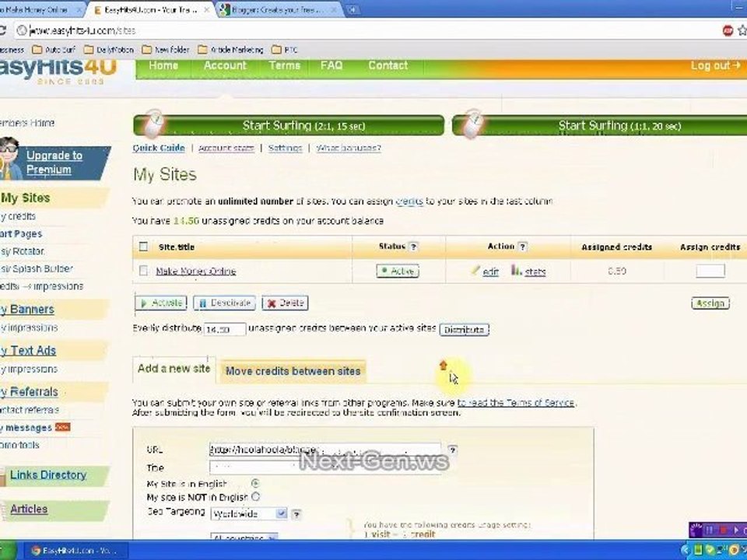Viewport: 747px width, 560px height.
Task: Click the Active status badge
Action: tap(398, 271)
